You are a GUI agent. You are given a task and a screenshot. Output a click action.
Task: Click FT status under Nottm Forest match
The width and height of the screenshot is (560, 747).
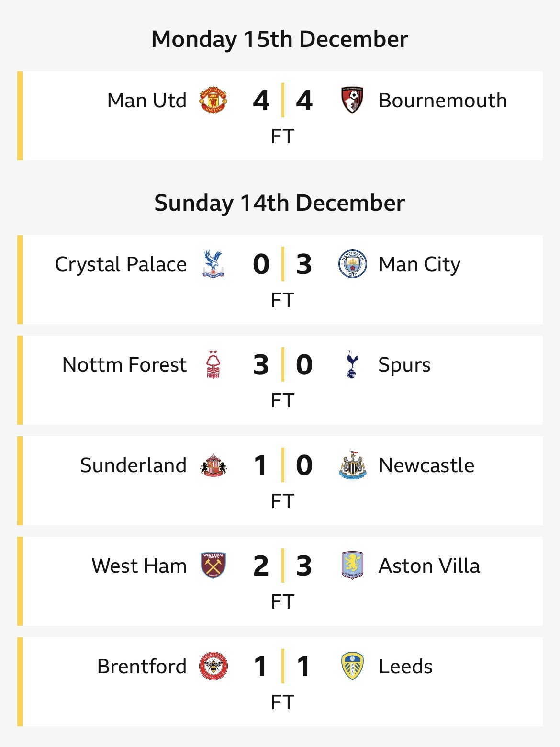[282, 401]
